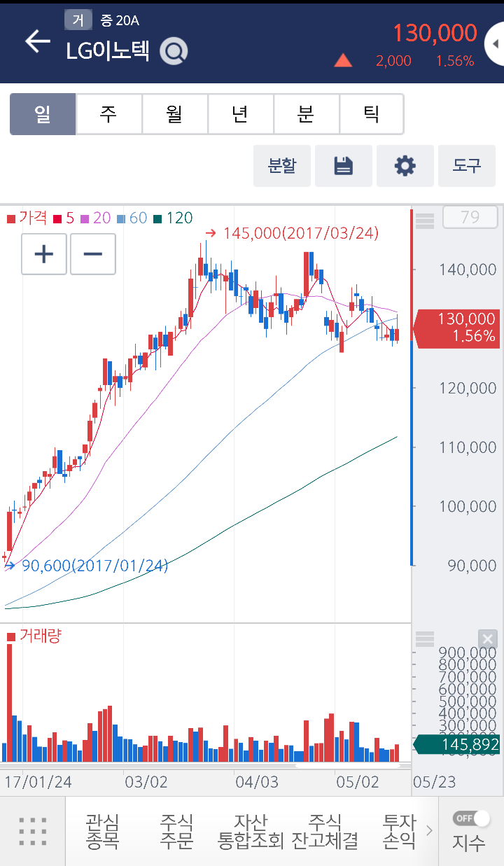This screenshot has height=866, width=504.
Task: Open 자산 통합조회 asset overview menu
Action: coord(251,831)
